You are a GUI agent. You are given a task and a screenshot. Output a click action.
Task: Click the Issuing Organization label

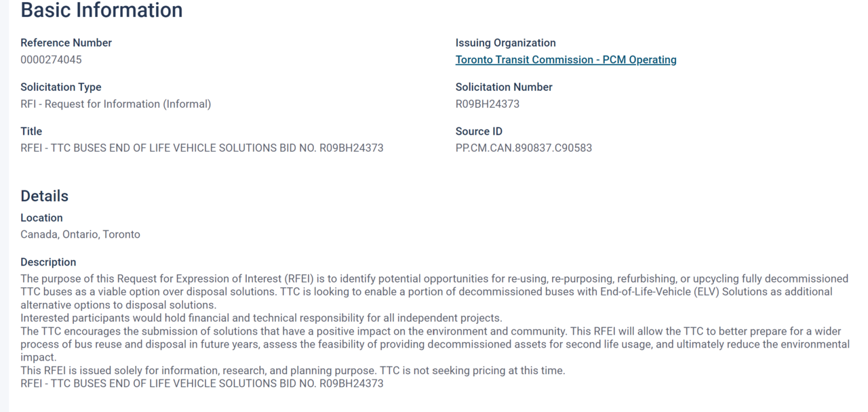(505, 43)
